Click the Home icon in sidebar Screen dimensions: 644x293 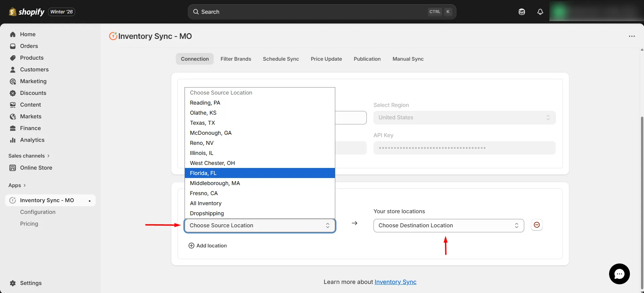(x=13, y=34)
